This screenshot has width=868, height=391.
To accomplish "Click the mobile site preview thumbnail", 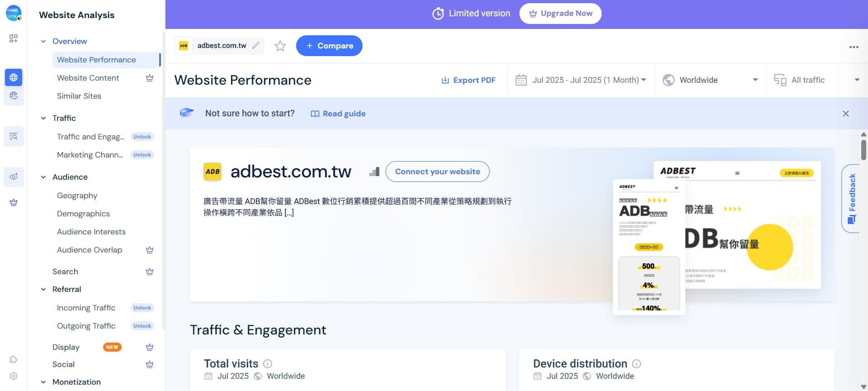I will click(649, 247).
